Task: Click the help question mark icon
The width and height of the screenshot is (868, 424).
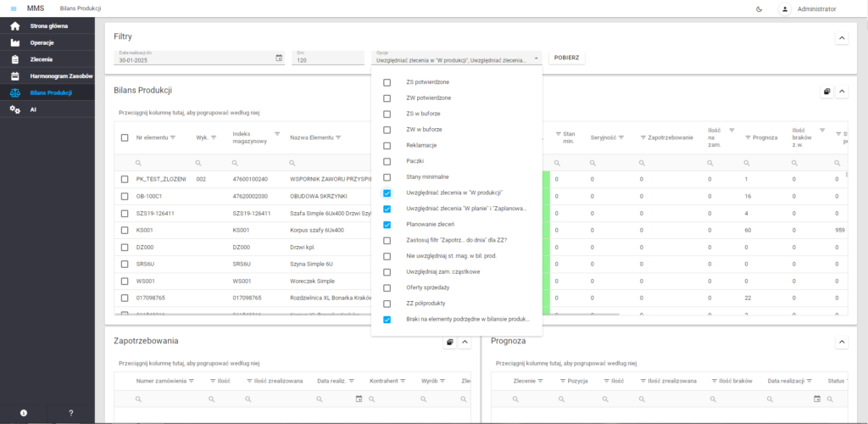Action: 70,413
